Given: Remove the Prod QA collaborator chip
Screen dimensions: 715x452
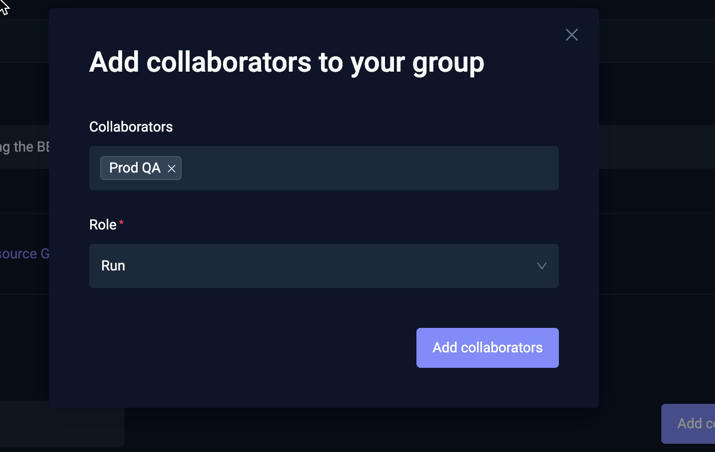Looking at the screenshot, I should coord(172,169).
